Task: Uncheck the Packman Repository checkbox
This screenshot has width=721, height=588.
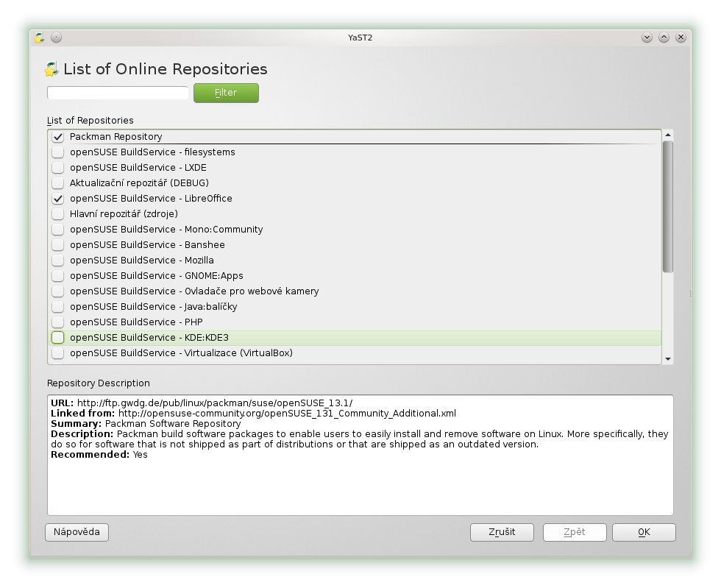Action: coord(58,137)
